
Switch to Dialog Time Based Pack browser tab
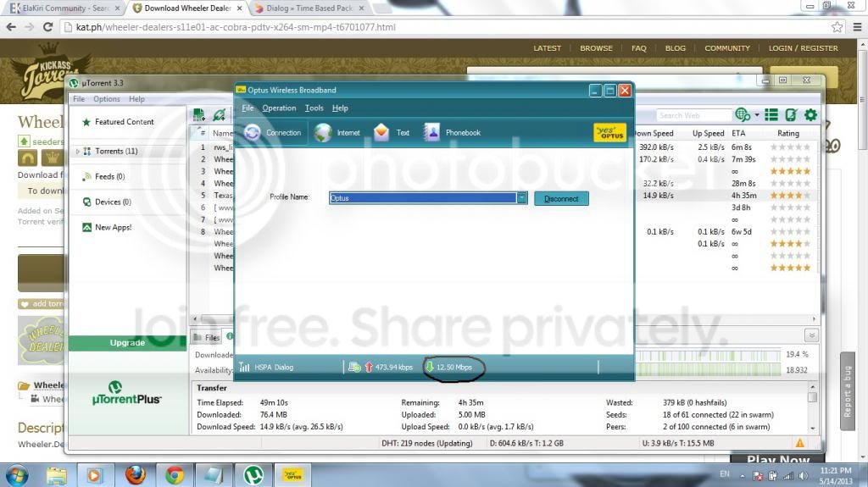[309, 8]
